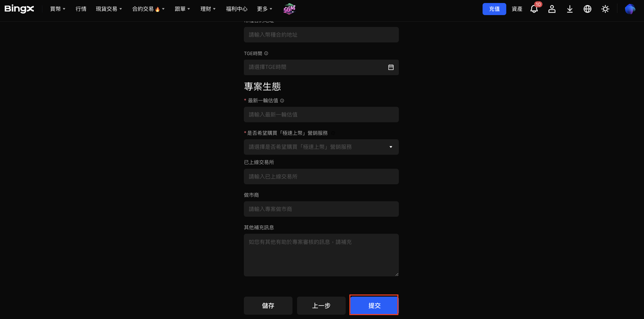This screenshot has height=319, width=644.
Task: Open the 行情 menu item
Action: point(81,9)
